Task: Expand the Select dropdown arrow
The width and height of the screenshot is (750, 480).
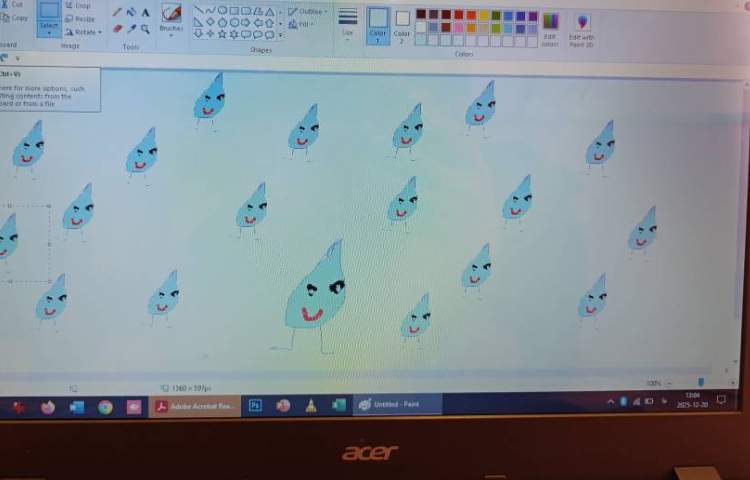Action: tap(48, 33)
